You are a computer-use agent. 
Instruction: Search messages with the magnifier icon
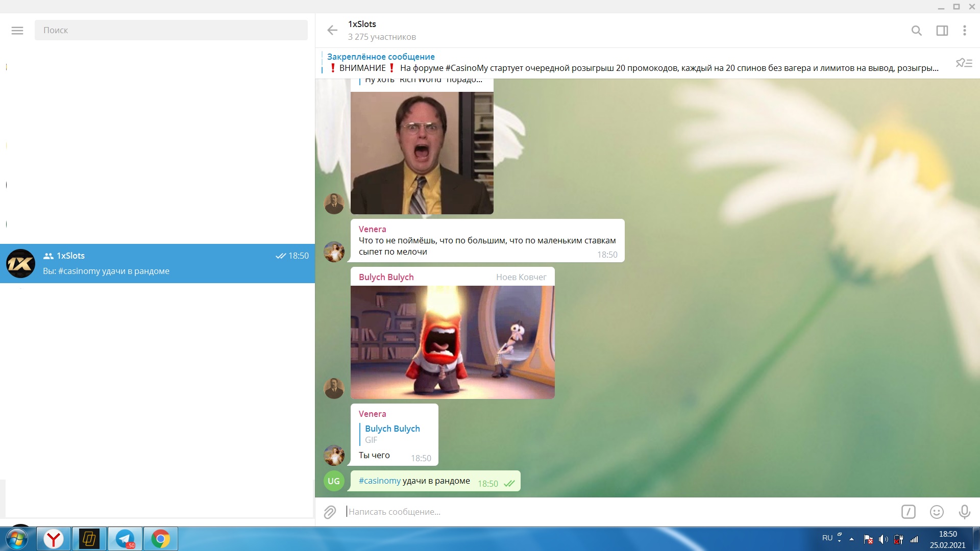pyautogui.click(x=916, y=31)
